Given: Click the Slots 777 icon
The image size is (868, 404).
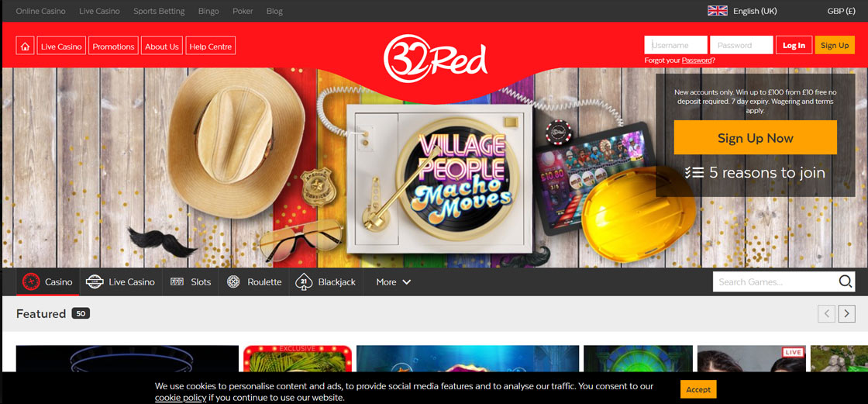Looking at the screenshot, I should pos(177,282).
